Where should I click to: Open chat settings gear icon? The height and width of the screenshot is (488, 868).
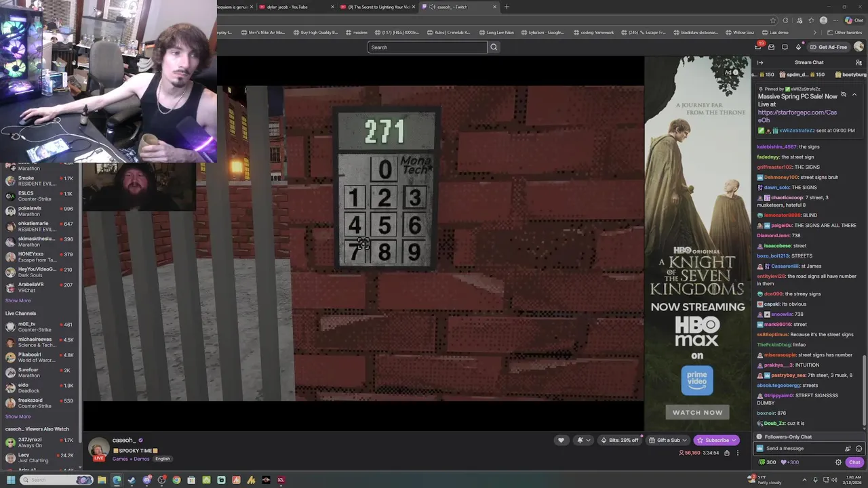838,462
